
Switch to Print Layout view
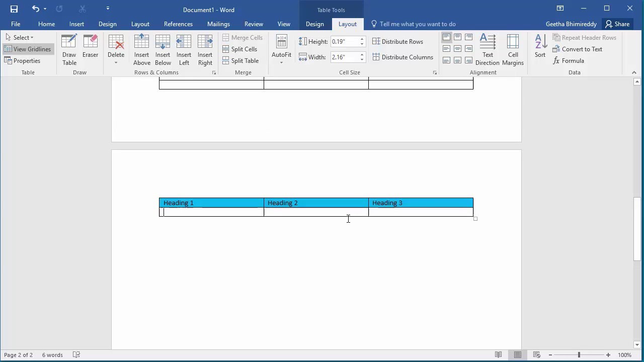tap(517, 355)
